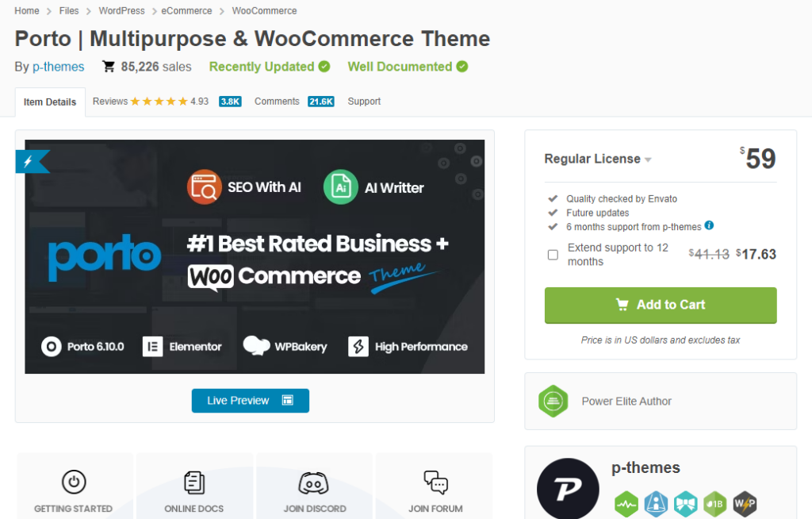
Task: Click the Live Preview button
Action: pos(250,400)
